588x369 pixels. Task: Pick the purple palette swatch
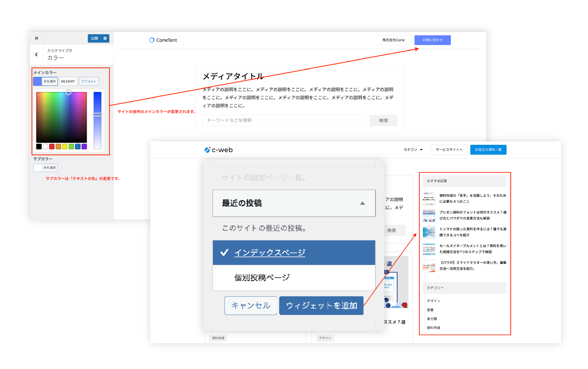click(84, 147)
